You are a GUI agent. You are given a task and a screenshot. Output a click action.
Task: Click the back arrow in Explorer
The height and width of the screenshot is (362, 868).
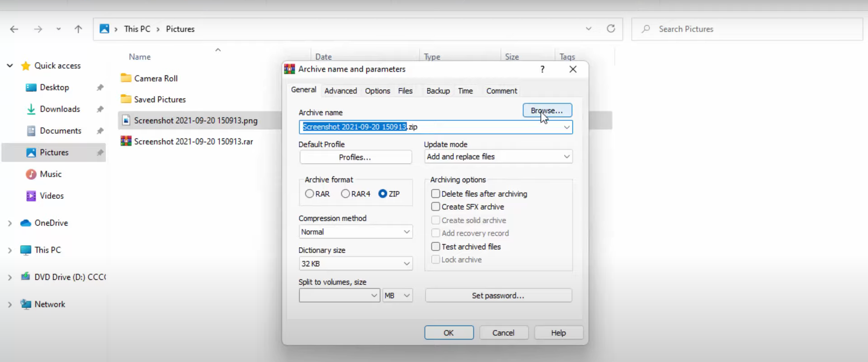[x=14, y=29]
